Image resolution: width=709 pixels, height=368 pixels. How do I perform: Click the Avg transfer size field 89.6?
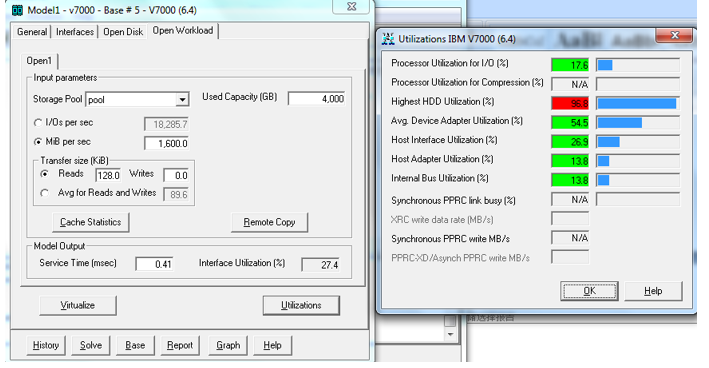point(176,194)
